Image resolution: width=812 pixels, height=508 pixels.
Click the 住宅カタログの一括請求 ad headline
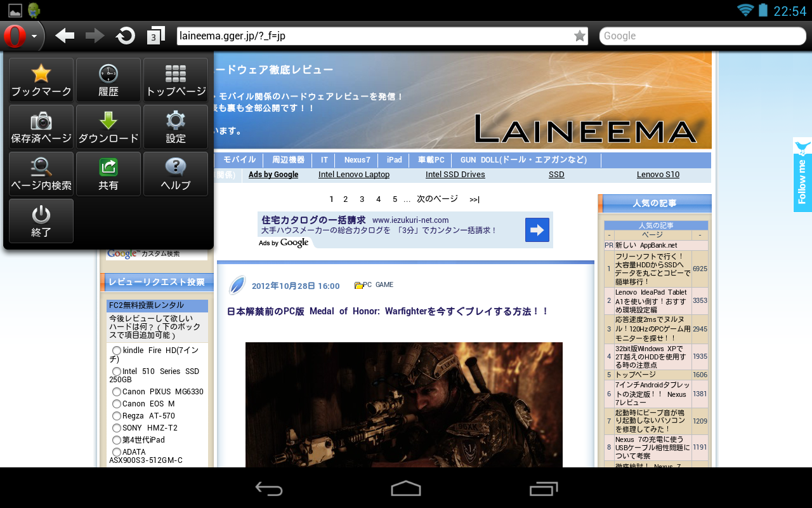click(313, 220)
